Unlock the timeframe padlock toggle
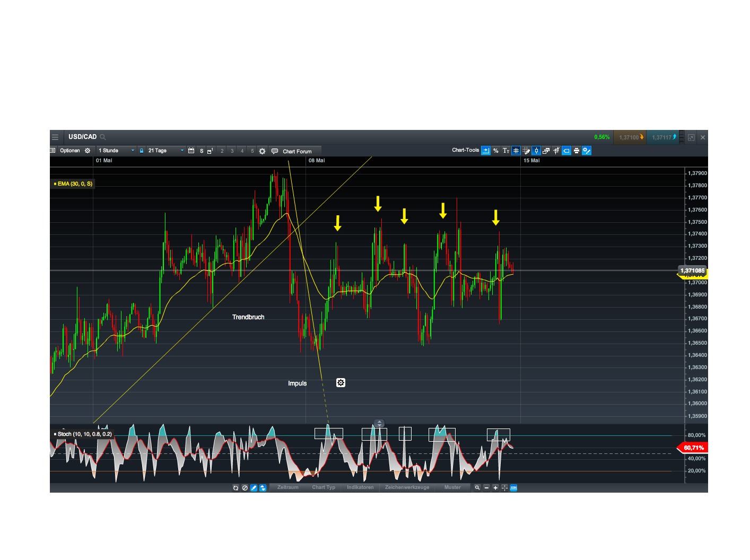Viewport: 750px width, 560px height. click(x=141, y=151)
